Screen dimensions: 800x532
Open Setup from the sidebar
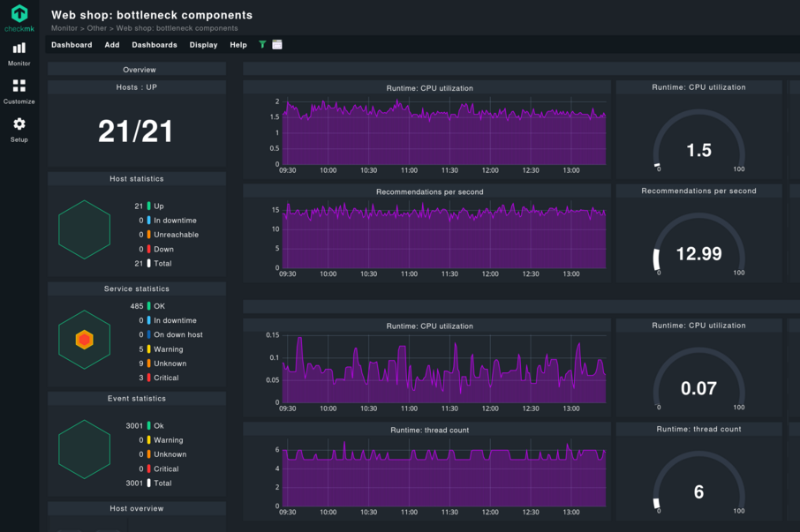[x=18, y=130]
